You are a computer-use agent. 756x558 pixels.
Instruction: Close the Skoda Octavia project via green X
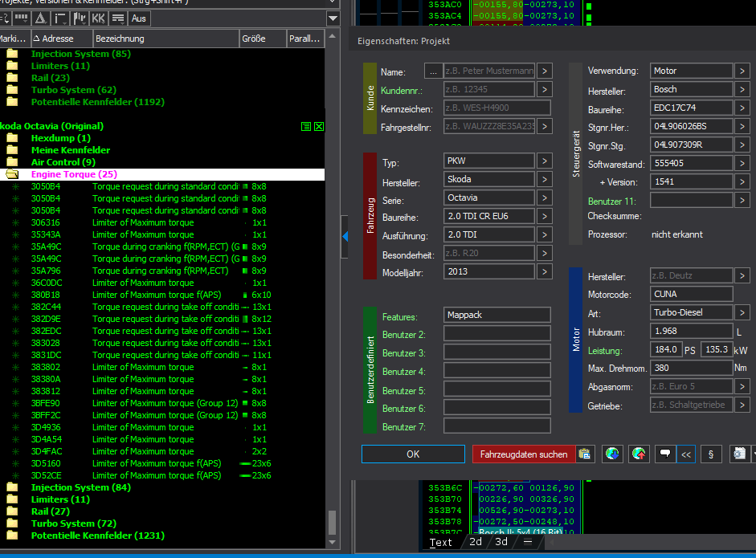pos(319,127)
